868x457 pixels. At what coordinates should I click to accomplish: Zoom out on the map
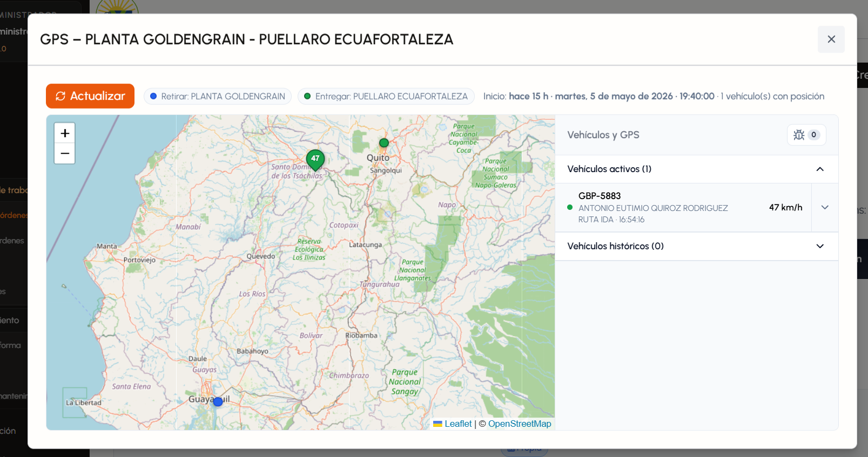pyautogui.click(x=65, y=154)
